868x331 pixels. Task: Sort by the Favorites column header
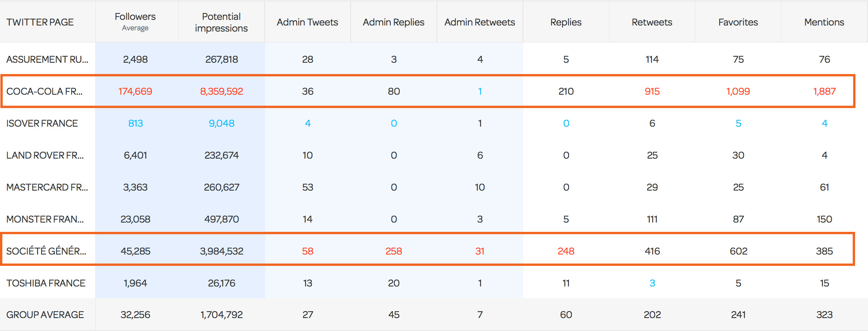point(738,22)
